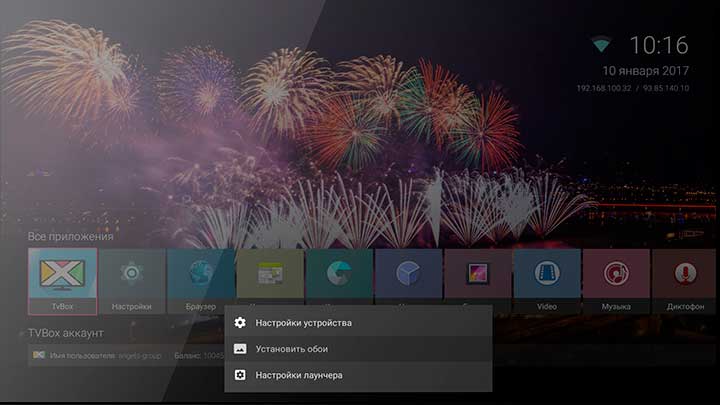This screenshot has width=720, height=405.
Task: Open the dark red gallery picture tile
Action: click(477, 276)
